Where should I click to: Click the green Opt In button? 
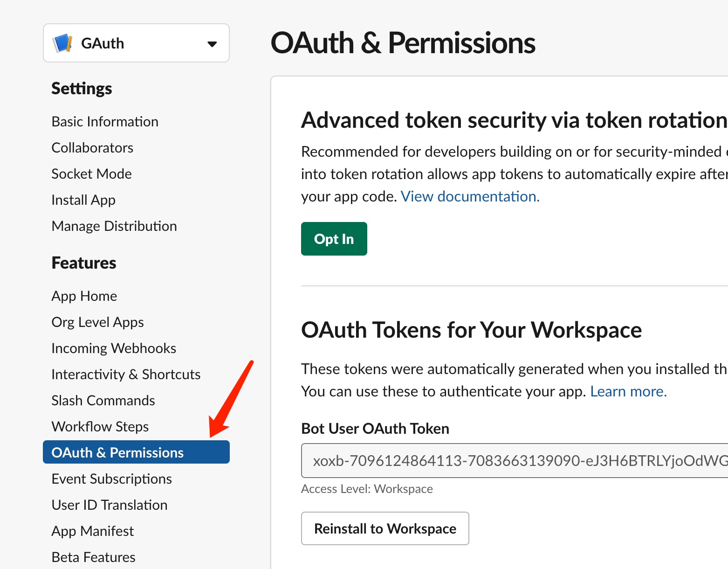[x=334, y=239]
